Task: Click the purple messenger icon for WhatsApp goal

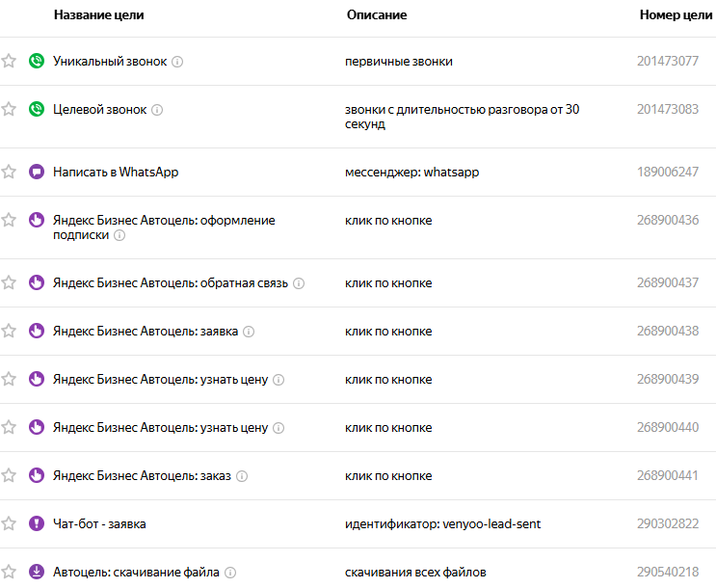Action: pyautogui.click(x=37, y=172)
